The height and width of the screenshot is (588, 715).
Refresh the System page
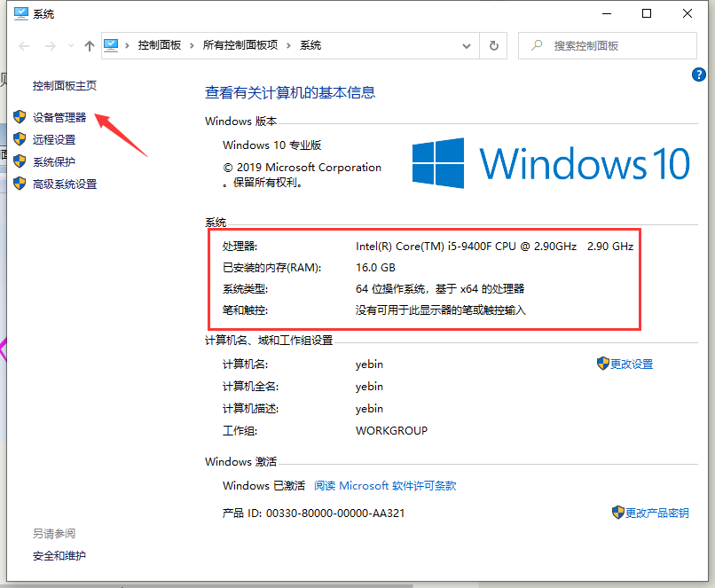pyautogui.click(x=493, y=45)
